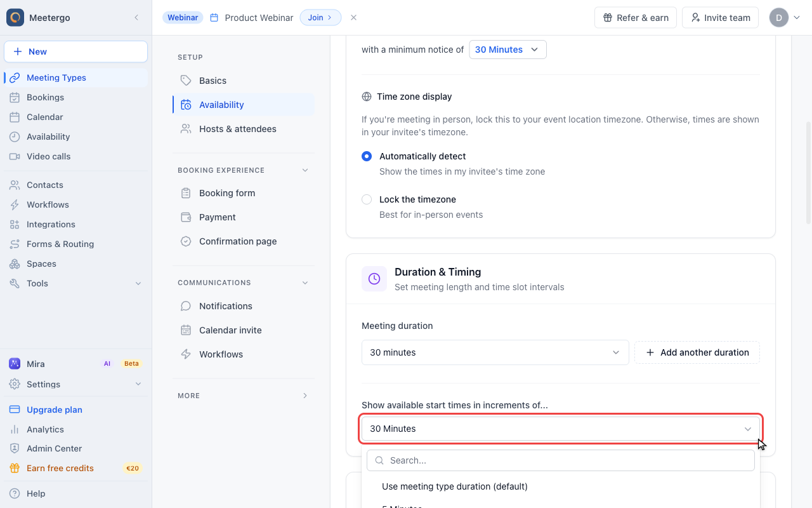Viewport: 812px width, 508px height.
Task: Open the Workflows lightning icon in sidebar
Action: 15,204
